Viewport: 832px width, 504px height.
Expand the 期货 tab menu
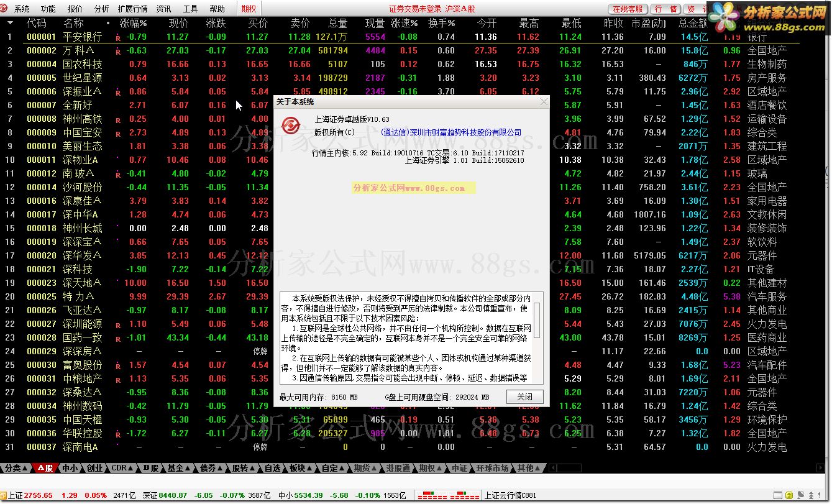(x=374, y=468)
